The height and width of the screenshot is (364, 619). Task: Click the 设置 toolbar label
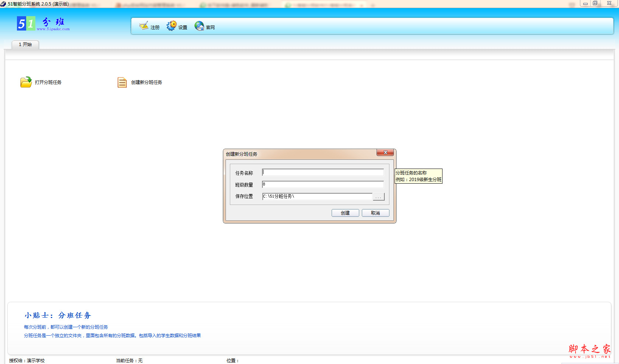pos(183,28)
